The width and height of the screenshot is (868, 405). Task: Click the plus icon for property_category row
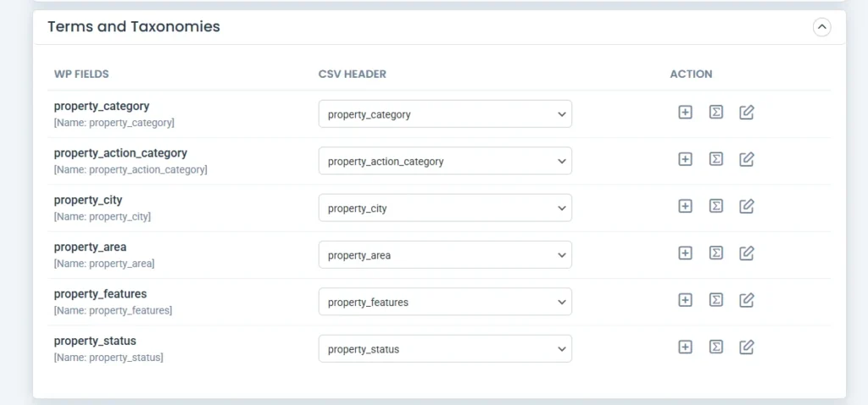tap(686, 112)
